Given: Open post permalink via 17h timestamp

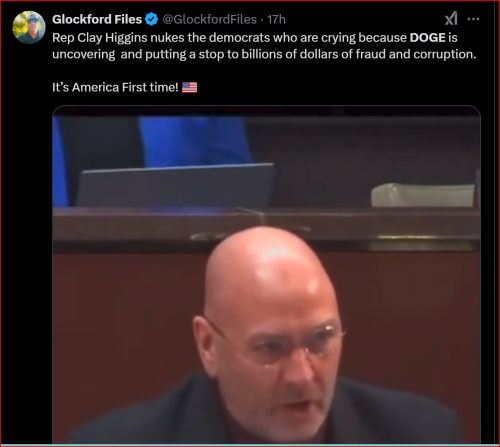Looking at the screenshot, I should tap(276, 19).
